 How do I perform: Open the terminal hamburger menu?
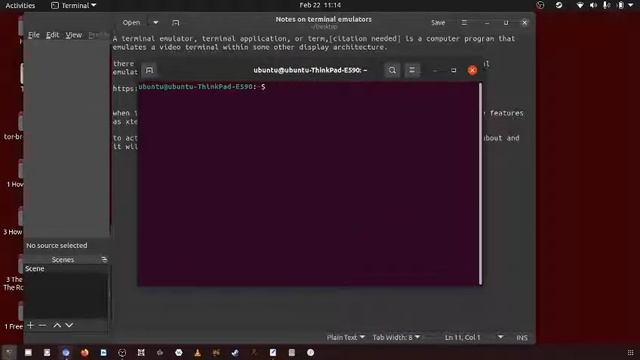click(412, 70)
